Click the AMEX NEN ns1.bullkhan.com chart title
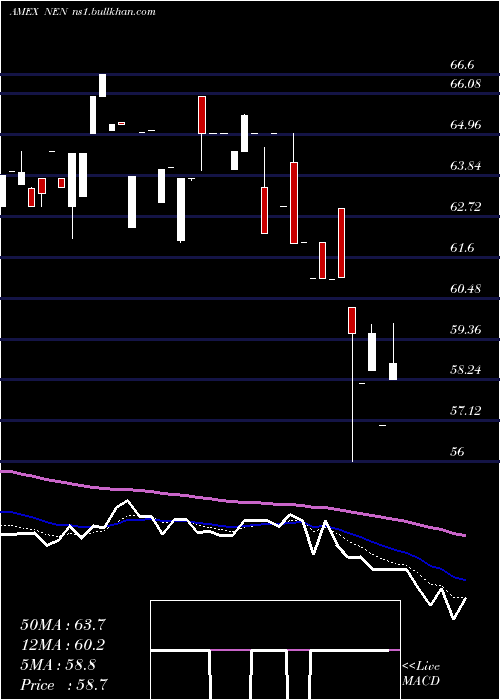This screenshot has width=500, height=700. 83,12
